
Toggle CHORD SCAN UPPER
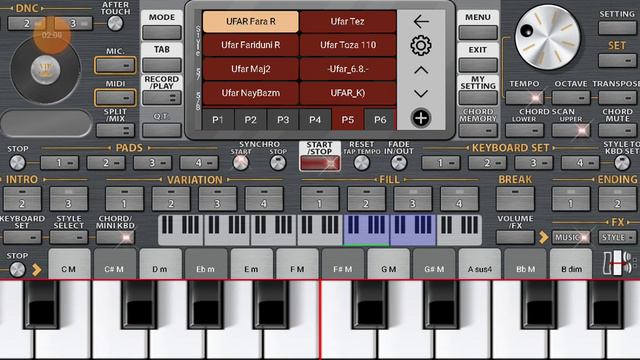click(x=571, y=131)
